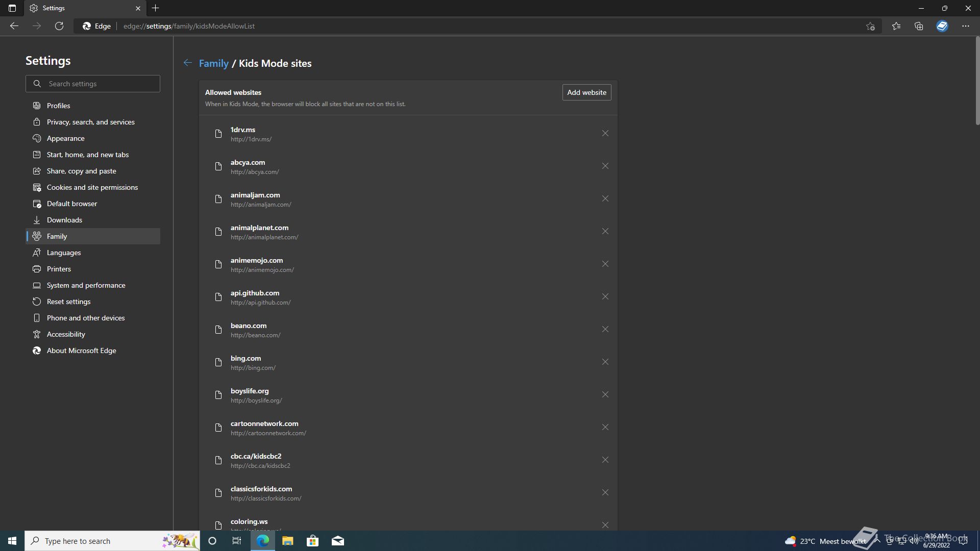Image resolution: width=980 pixels, height=551 pixels.
Task: Open Phone and other devices
Action: pyautogui.click(x=93, y=318)
